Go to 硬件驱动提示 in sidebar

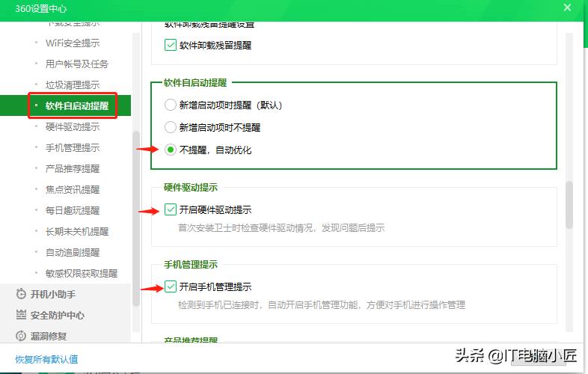click(x=73, y=127)
